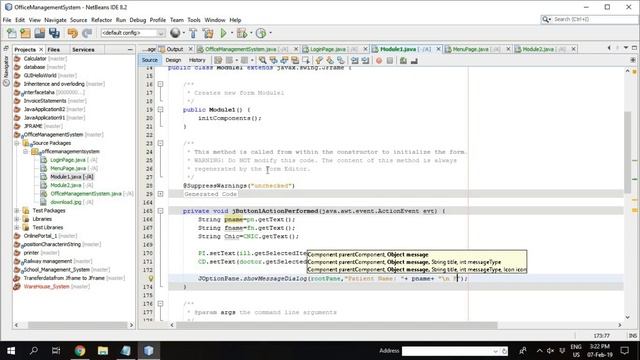This screenshot has height=360, width=640.
Task: Toggle Highlight Search icon in editor toolbar
Action: click(x=295, y=60)
